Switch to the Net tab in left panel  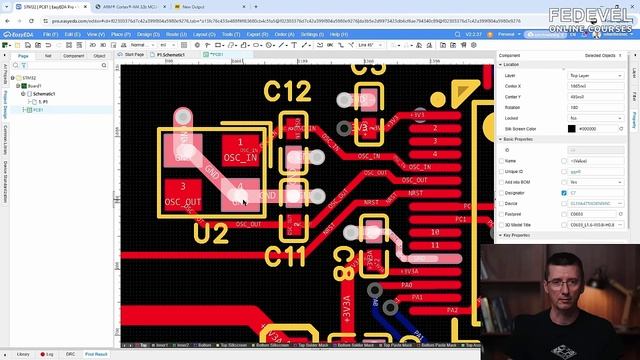pyautogui.click(x=48, y=56)
